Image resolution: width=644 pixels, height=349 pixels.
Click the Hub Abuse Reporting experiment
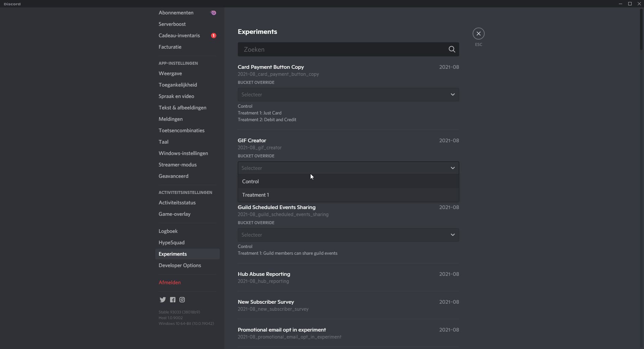click(264, 274)
